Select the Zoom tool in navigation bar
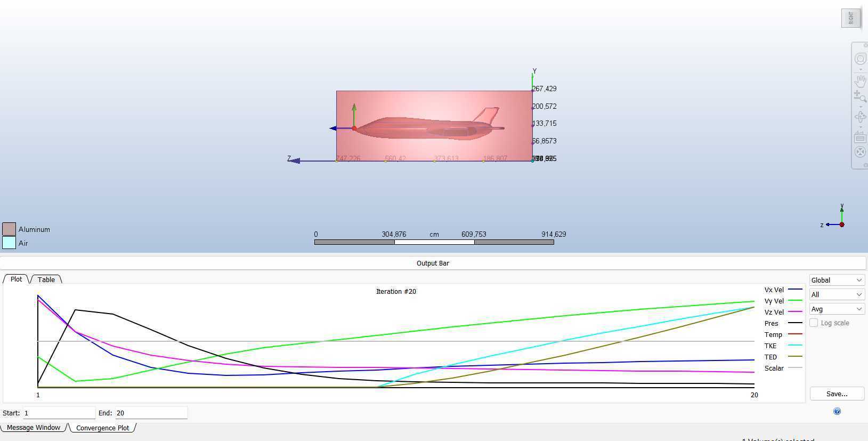 (x=860, y=97)
